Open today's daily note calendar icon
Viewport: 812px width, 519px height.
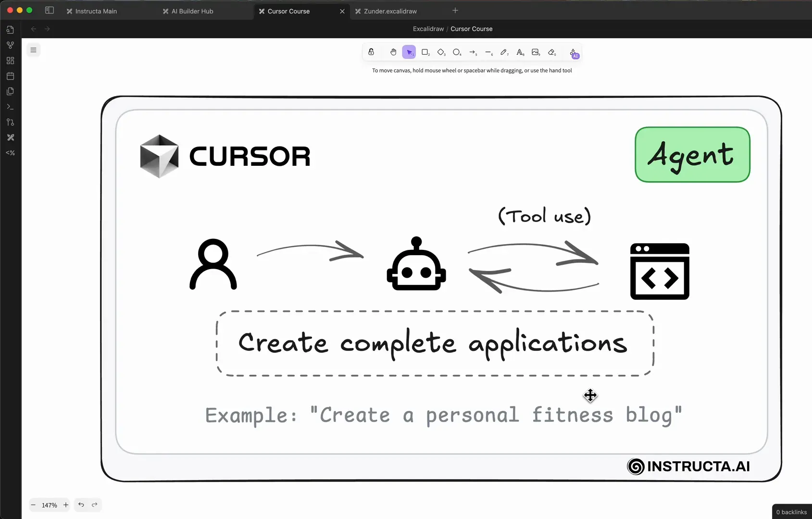(x=10, y=76)
